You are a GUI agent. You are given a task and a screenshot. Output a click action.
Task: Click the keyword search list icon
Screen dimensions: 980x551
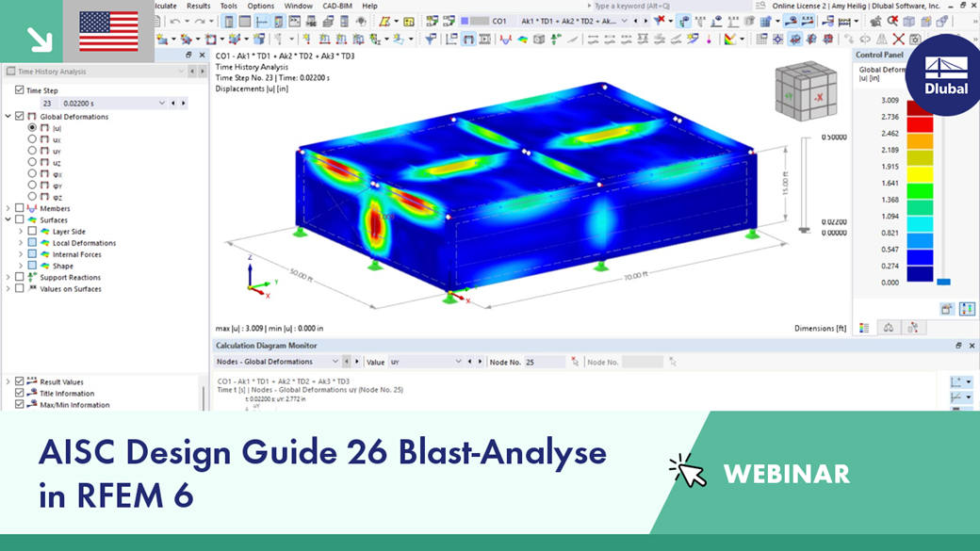pyautogui.click(x=760, y=6)
